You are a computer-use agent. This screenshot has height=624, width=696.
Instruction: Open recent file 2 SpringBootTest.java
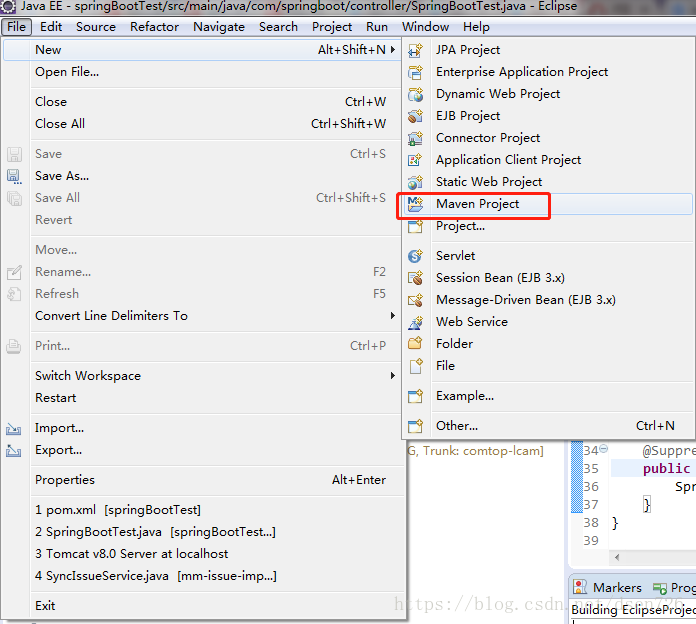(202, 532)
